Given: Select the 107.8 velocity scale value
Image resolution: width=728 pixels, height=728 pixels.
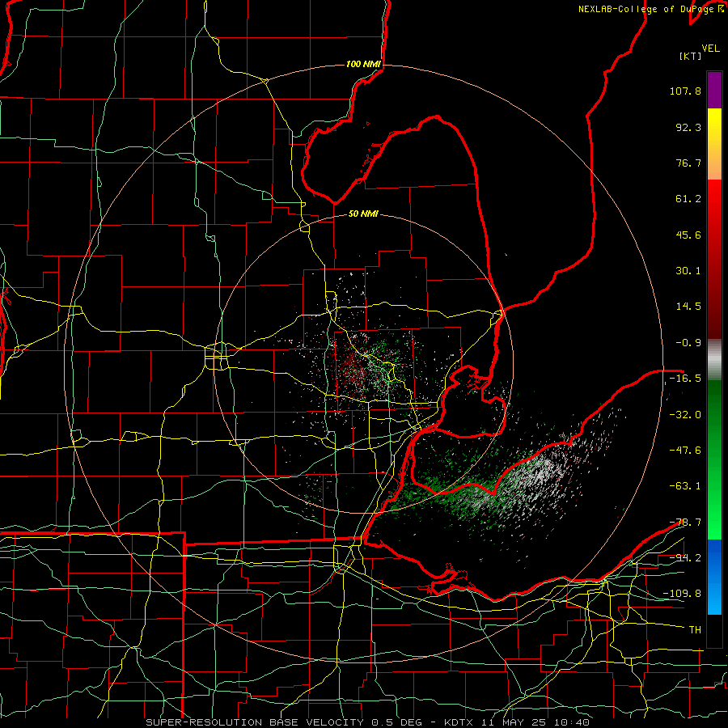Looking at the screenshot, I should click(x=685, y=91).
